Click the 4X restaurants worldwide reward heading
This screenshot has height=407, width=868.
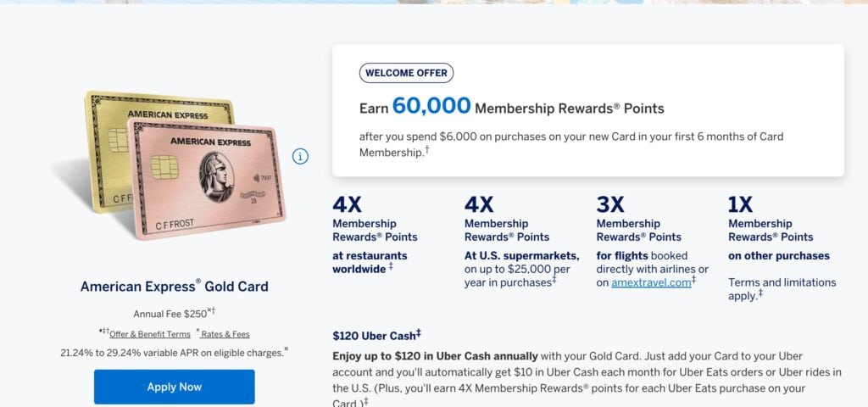pos(348,204)
